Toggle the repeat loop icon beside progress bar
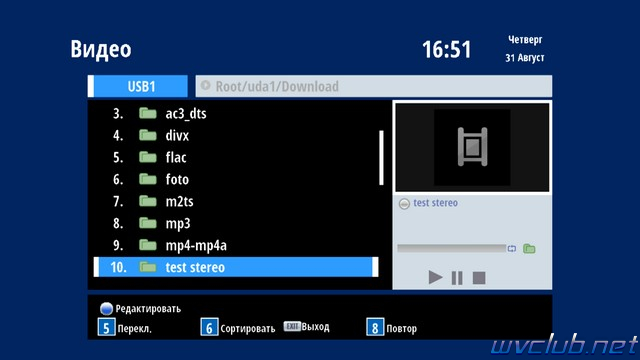The width and height of the screenshot is (640, 360). [512, 249]
